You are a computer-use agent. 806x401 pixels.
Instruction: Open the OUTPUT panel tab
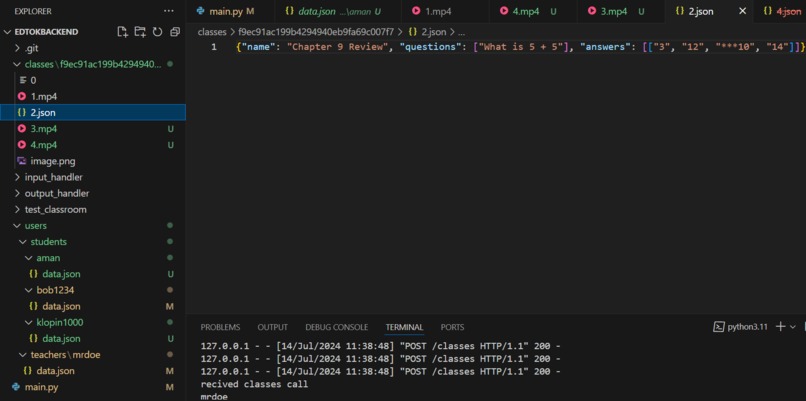pos(272,327)
